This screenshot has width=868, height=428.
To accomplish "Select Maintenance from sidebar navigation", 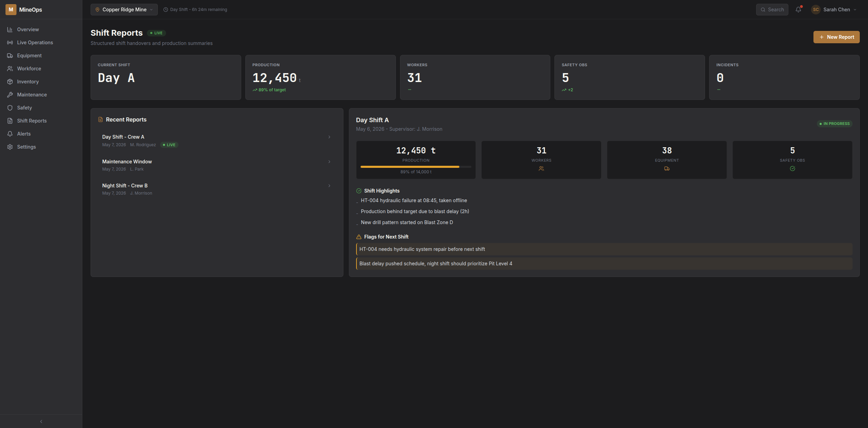I will (41, 95).
